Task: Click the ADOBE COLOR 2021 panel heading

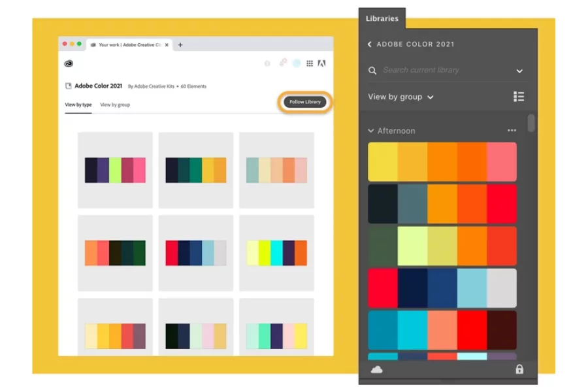Action: pyautogui.click(x=416, y=44)
